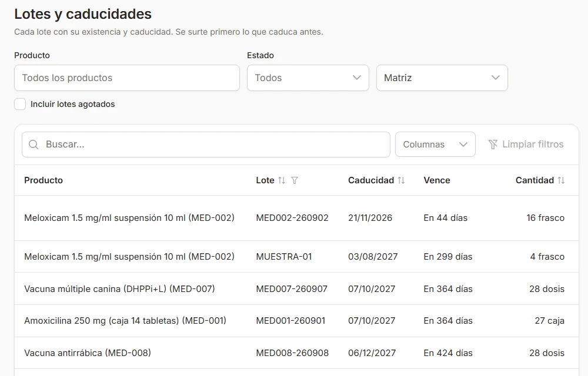588x376 pixels.
Task: Focus the Todos los productos field
Action: tap(127, 78)
